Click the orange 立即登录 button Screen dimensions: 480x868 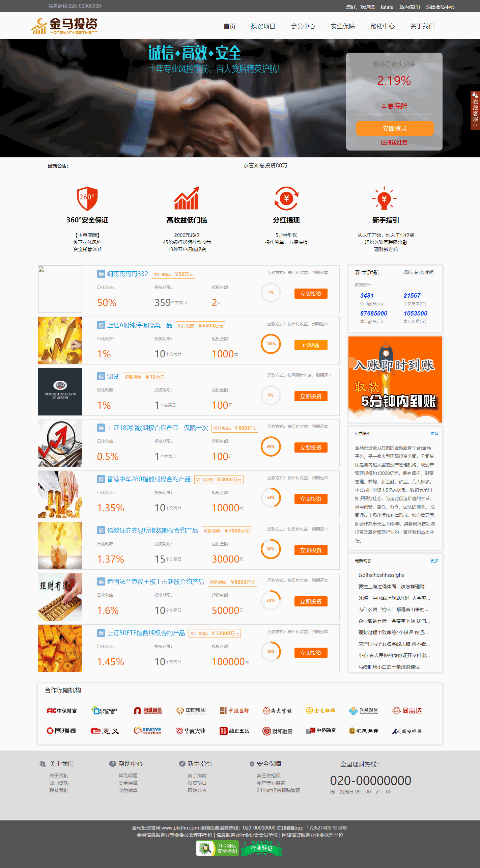395,129
